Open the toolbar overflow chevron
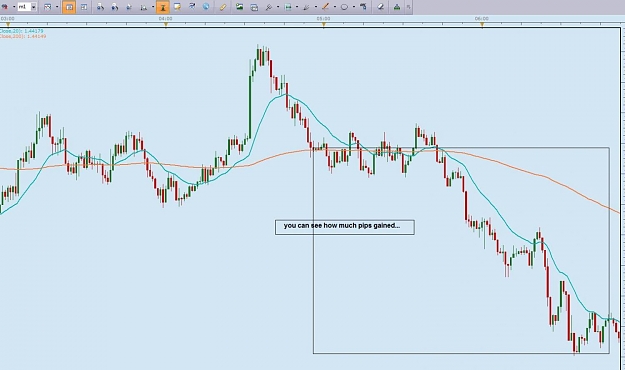The width and height of the screenshot is (625, 370). pyautogui.click(x=409, y=7)
